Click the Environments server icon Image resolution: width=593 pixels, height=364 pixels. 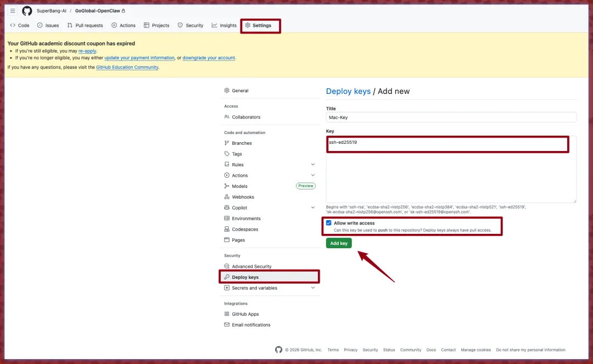pos(227,219)
